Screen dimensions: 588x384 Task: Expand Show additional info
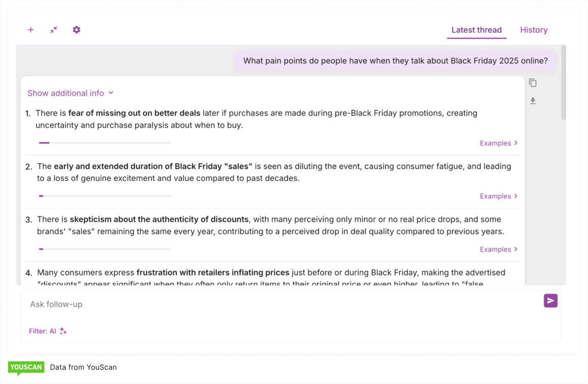click(x=70, y=93)
